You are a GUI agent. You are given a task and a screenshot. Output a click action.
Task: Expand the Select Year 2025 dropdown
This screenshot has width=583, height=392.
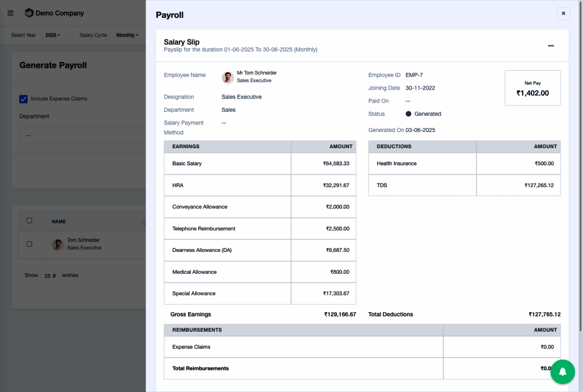(x=52, y=35)
